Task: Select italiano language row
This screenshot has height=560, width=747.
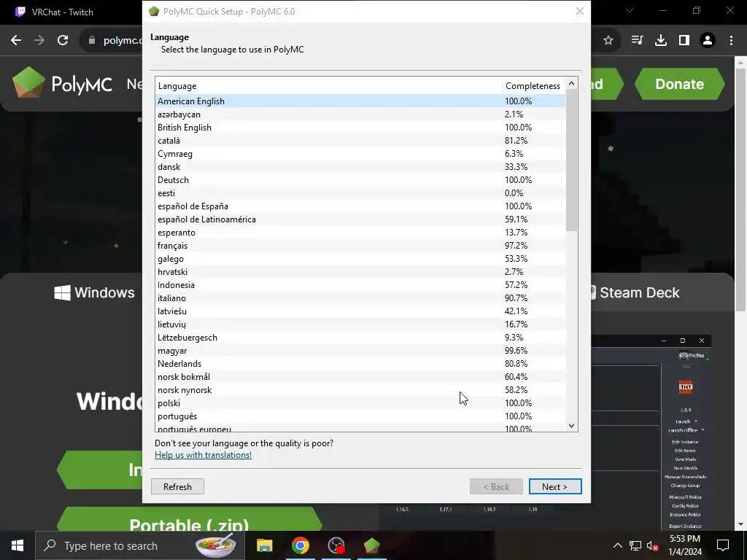Action: click(360, 298)
